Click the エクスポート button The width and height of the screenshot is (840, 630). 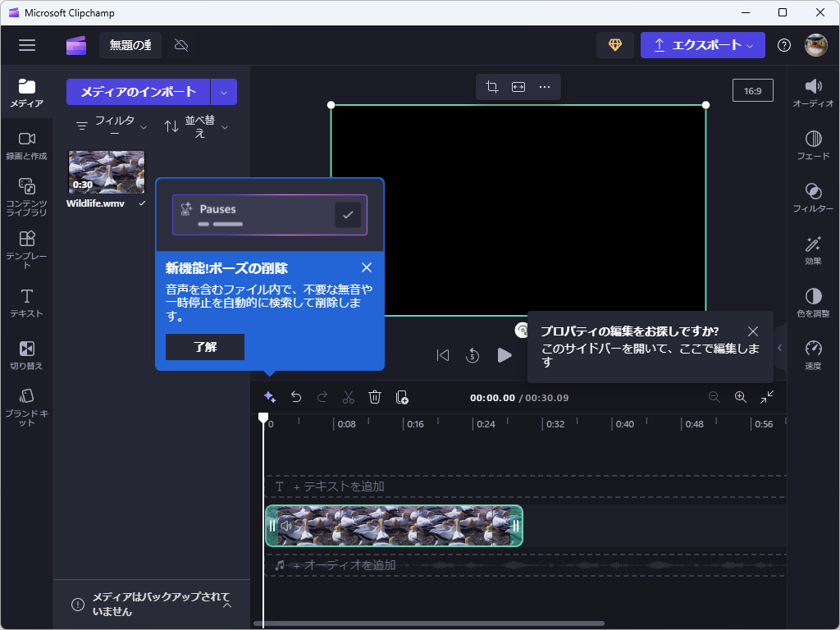point(702,45)
